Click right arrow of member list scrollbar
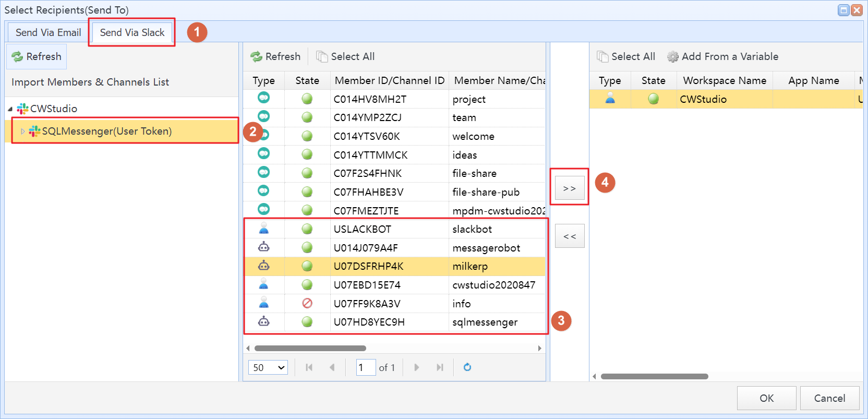 (x=539, y=348)
